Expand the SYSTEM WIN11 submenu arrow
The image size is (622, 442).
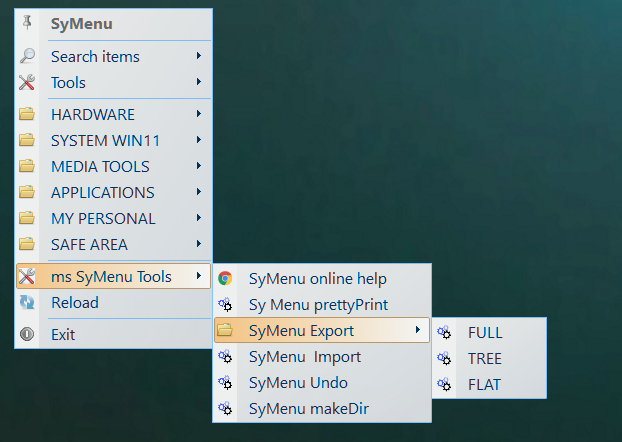pyautogui.click(x=199, y=140)
